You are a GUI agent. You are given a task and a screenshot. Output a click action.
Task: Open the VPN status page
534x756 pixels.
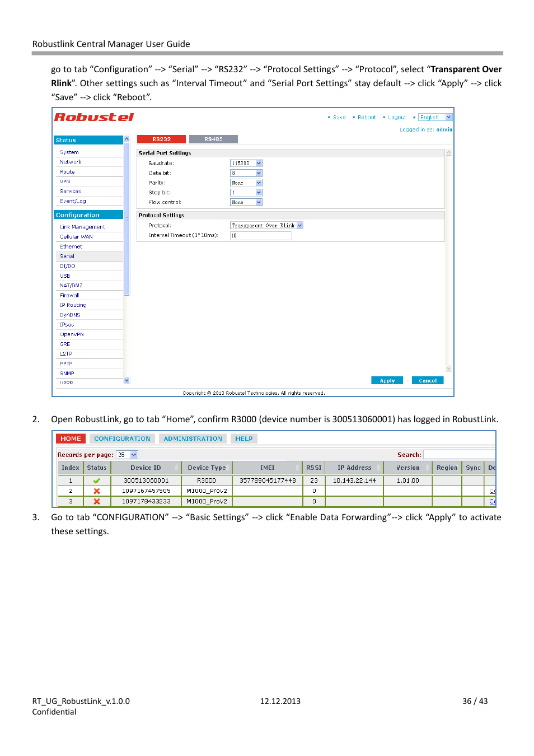pos(65,181)
